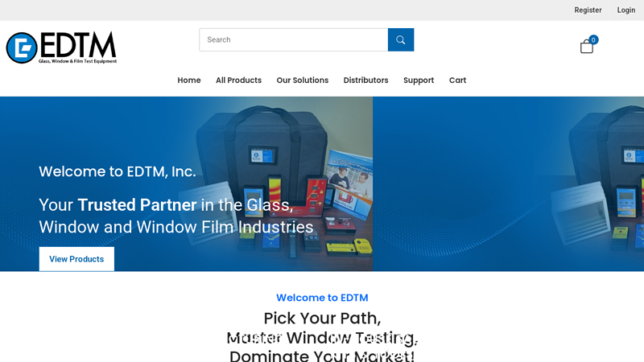Go to the Home menu item
644x362 pixels.
coord(189,80)
